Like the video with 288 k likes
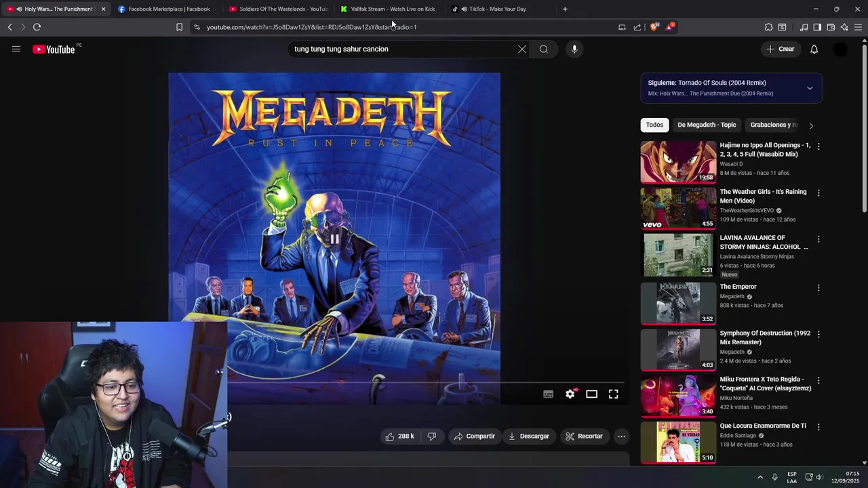This screenshot has width=868, height=488. click(x=399, y=436)
